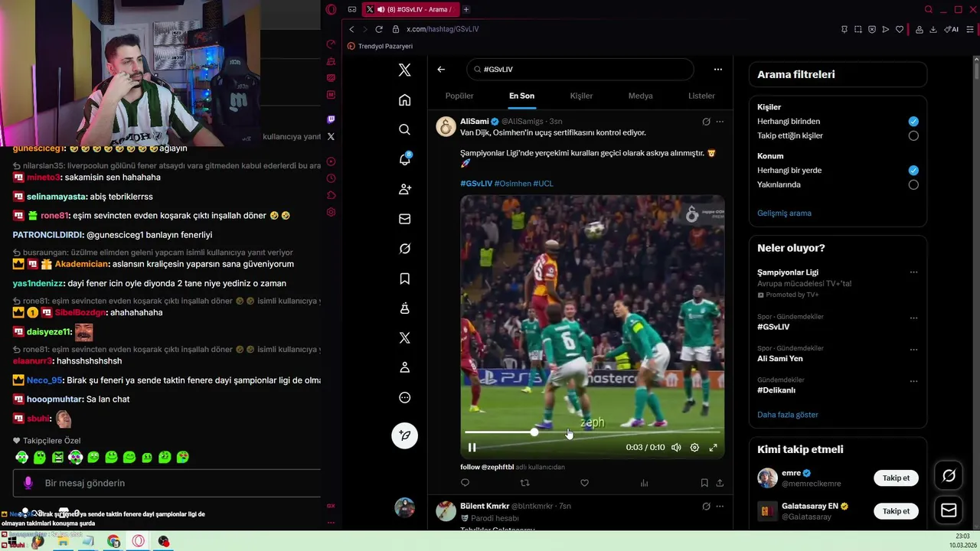Viewport: 980px width, 551px height.
Task: Mute the video volume
Action: [x=676, y=448]
